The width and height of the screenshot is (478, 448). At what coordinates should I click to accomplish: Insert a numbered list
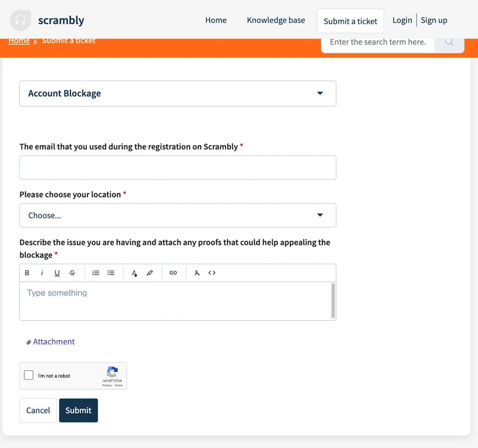coord(96,273)
